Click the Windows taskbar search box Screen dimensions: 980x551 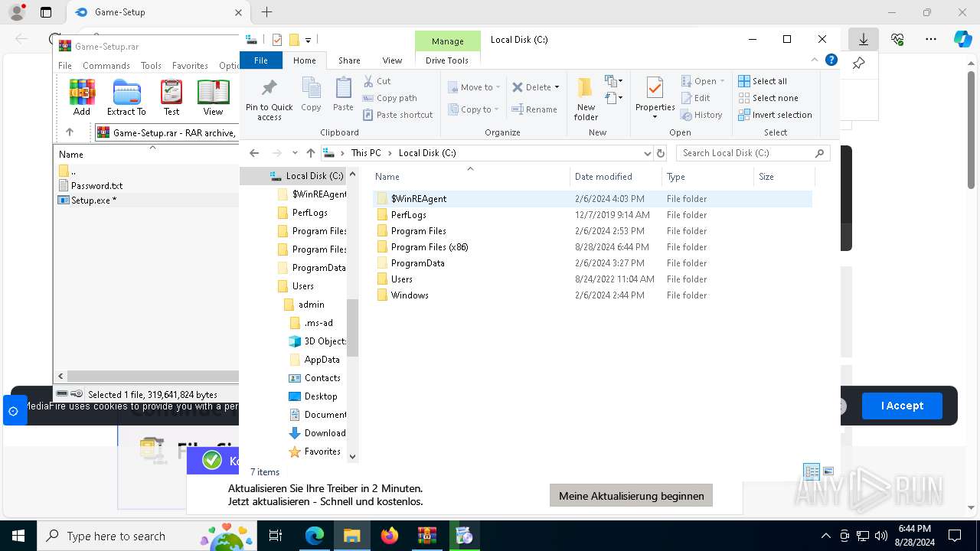click(x=148, y=536)
